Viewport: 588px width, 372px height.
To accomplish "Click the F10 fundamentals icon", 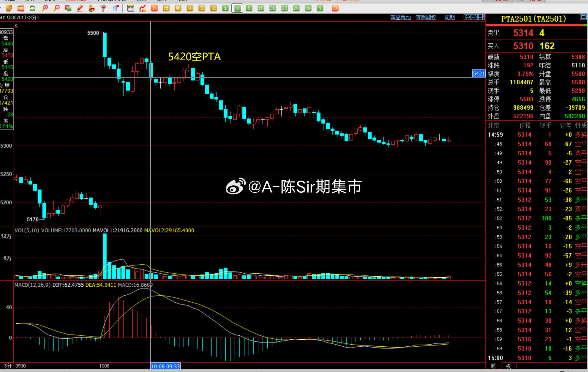I will pyautogui.click(x=21, y=8).
